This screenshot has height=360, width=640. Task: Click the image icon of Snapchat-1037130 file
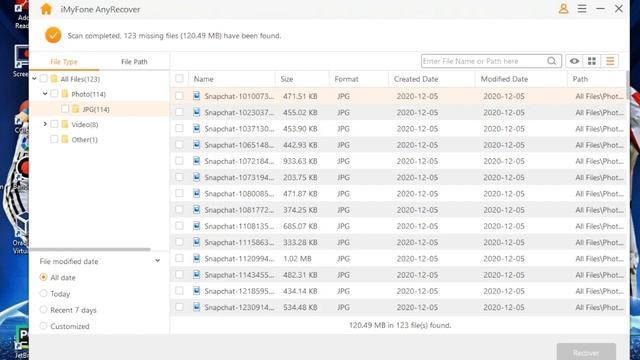point(197,129)
